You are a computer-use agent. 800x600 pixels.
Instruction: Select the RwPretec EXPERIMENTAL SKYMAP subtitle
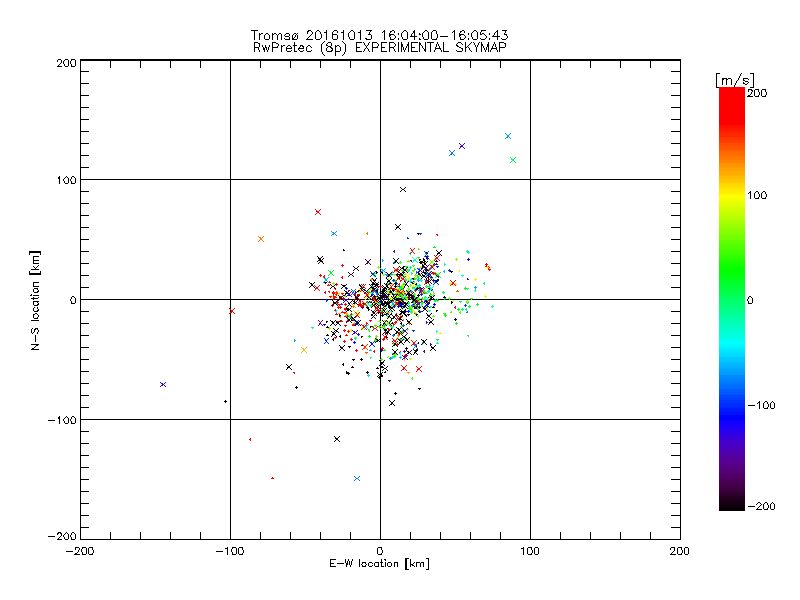click(x=379, y=47)
